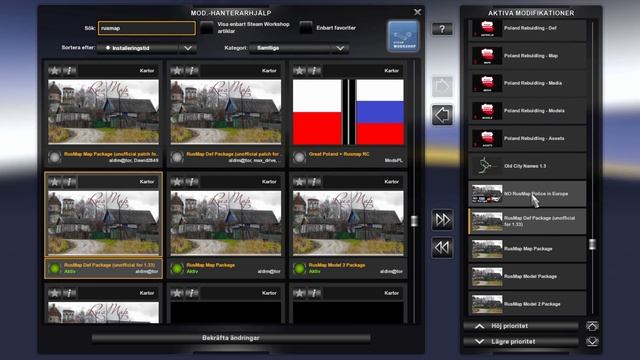Select RusMap Def Package unofficial patch card thumbnail
The height and width of the screenshot is (360, 640).
[226, 112]
